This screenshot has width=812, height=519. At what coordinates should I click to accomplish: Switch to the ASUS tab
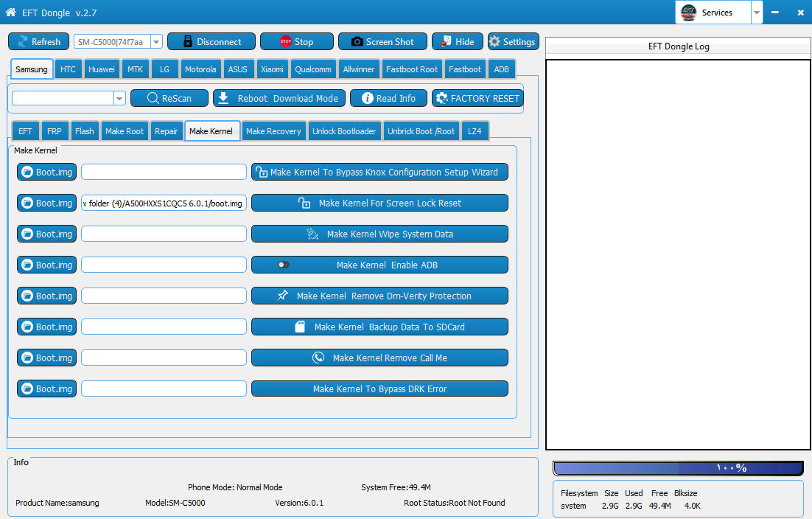[x=238, y=69]
